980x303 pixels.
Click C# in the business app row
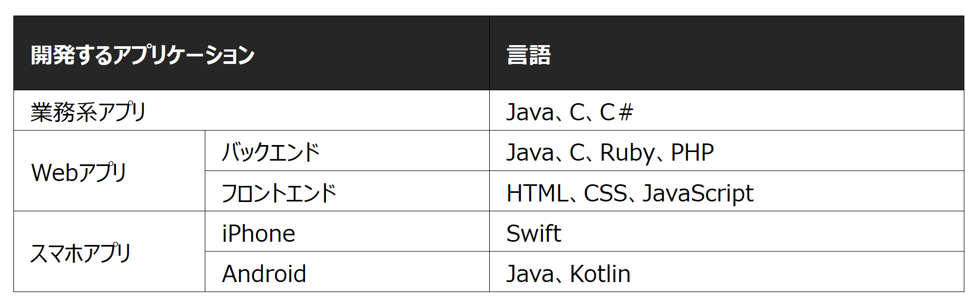coord(616,112)
